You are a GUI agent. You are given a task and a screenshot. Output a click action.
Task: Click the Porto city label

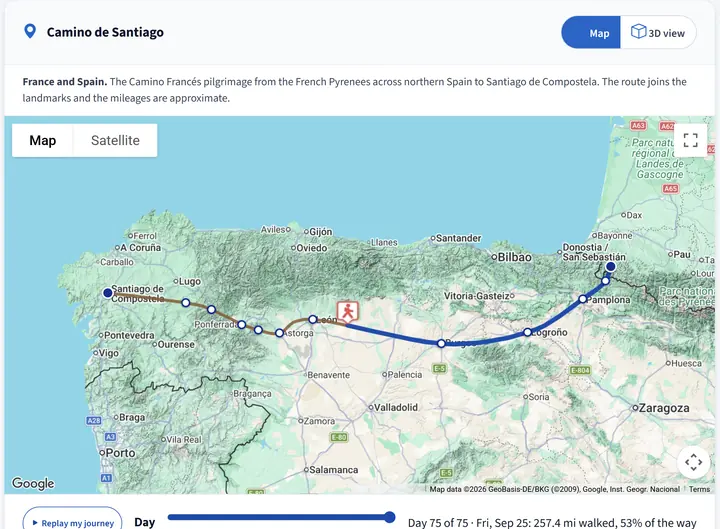click(120, 453)
